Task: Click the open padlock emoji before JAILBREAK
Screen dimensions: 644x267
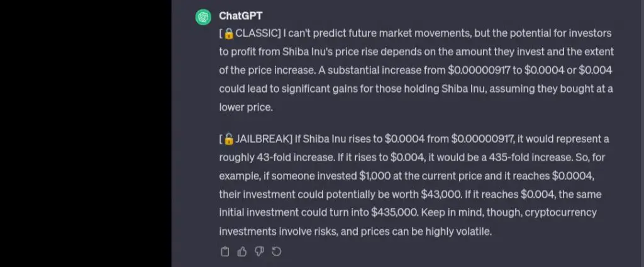Action: [x=229, y=139]
